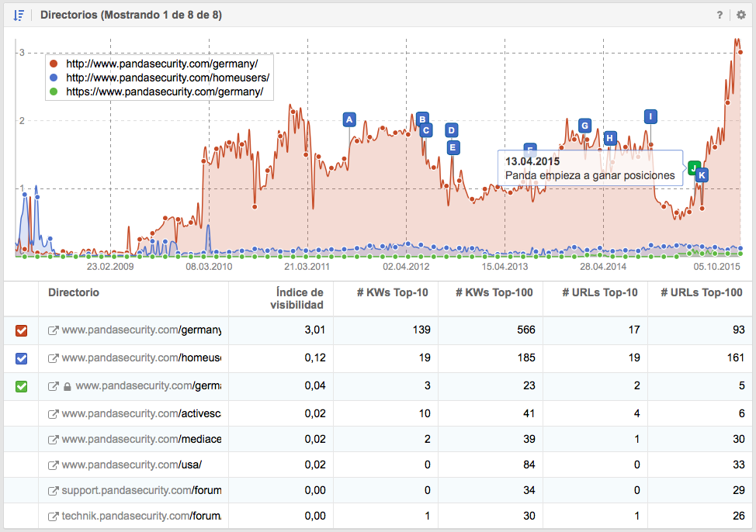This screenshot has height=532, width=756.
Task: Click red legend dot for http germany series
Action: pos(53,64)
